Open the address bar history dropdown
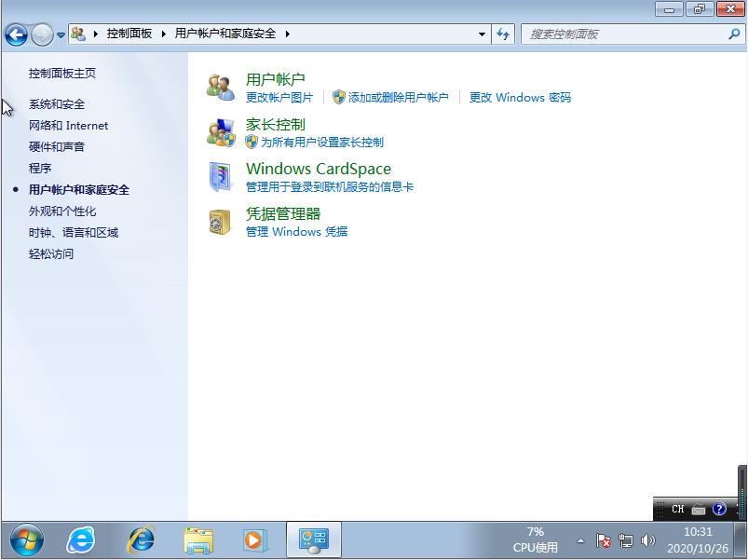This screenshot has width=748, height=560. click(482, 33)
